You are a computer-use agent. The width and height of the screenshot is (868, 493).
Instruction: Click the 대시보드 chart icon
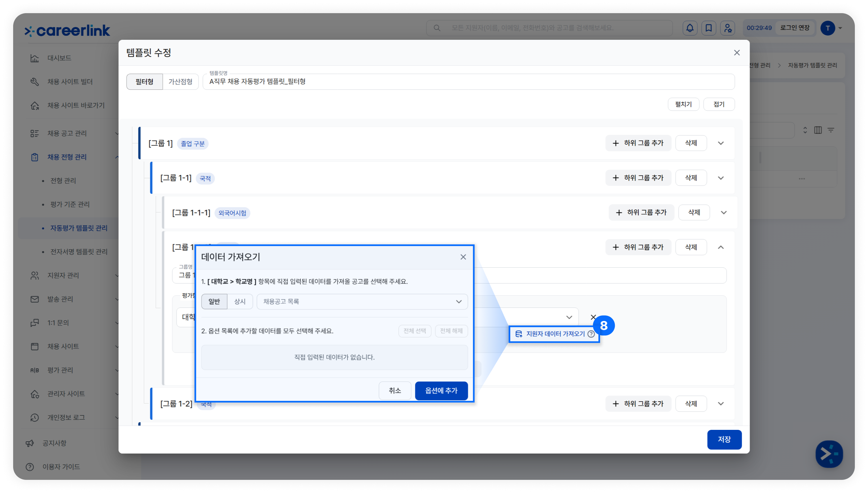(35, 58)
